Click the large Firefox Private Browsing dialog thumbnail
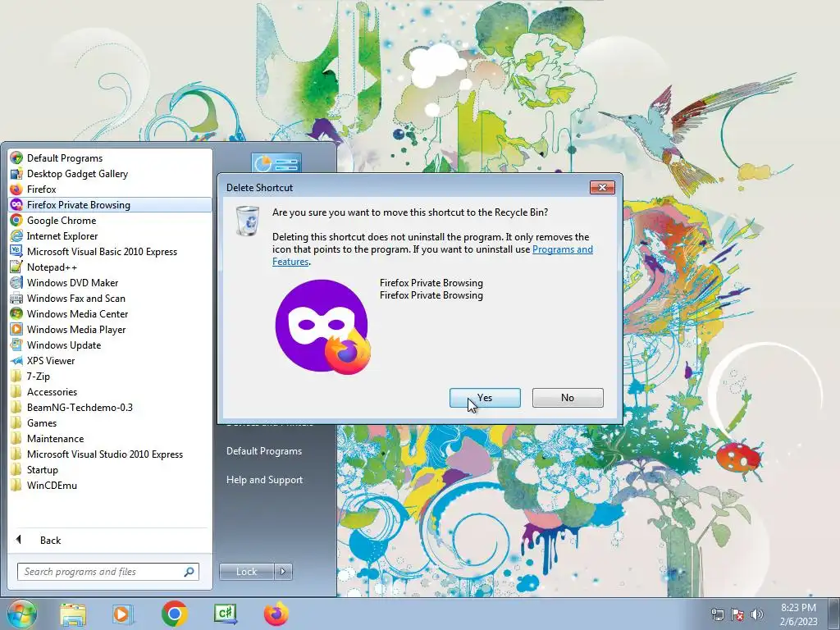840x630 pixels. (322, 326)
